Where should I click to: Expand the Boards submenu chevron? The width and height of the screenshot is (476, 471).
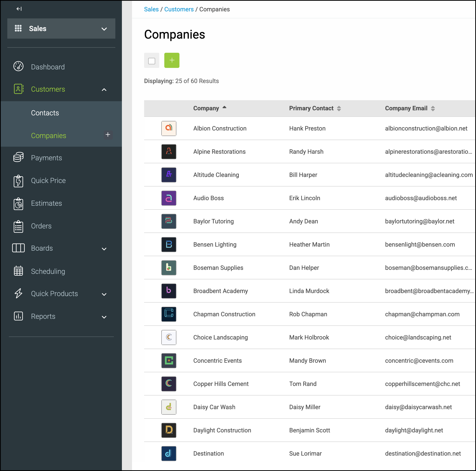104,249
